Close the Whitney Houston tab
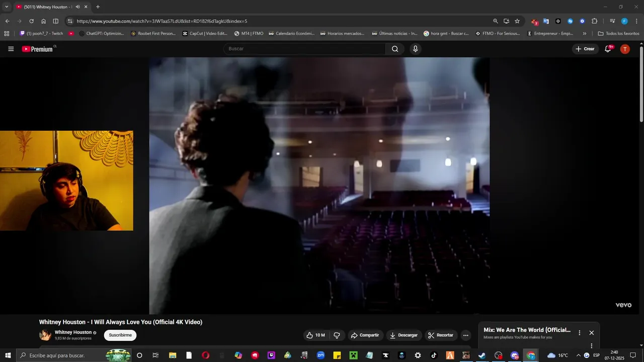This screenshot has width=644, height=362. [86, 7]
